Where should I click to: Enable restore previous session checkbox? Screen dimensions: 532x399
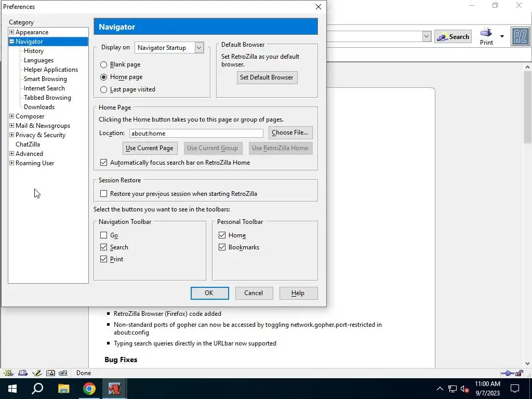click(x=103, y=194)
